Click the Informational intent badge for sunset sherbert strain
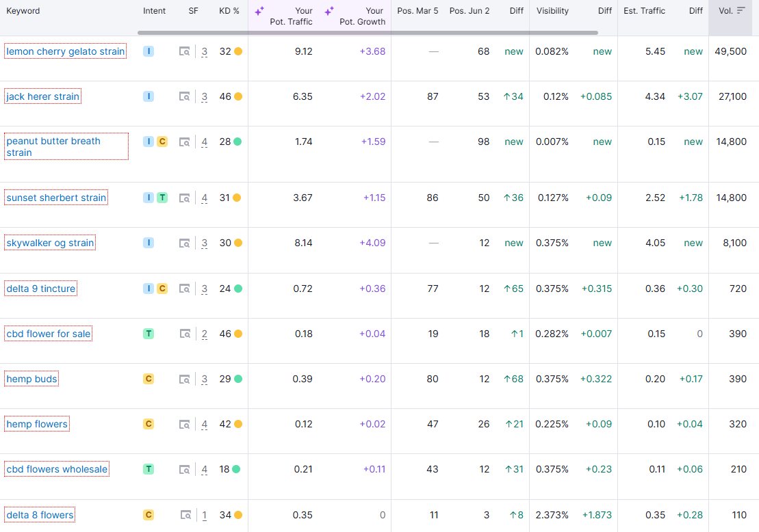 pyautogui.click(x=149, y=198)
